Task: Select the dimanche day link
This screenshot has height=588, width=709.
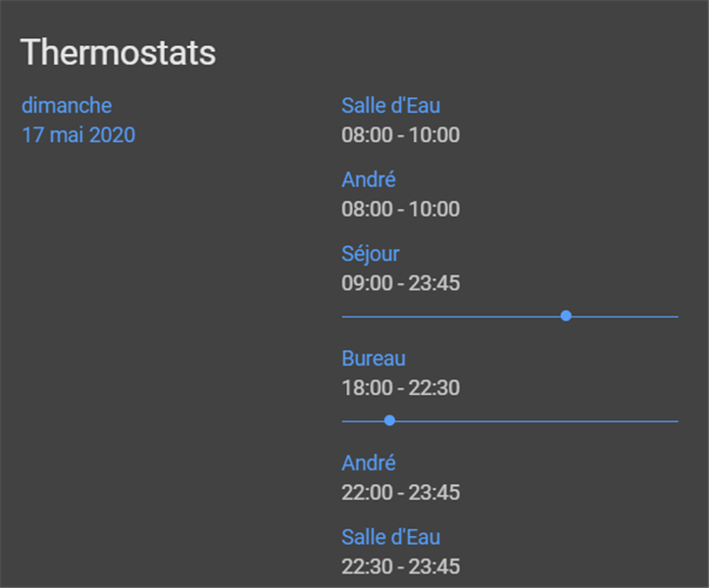Action: click(x=67, y=106)
